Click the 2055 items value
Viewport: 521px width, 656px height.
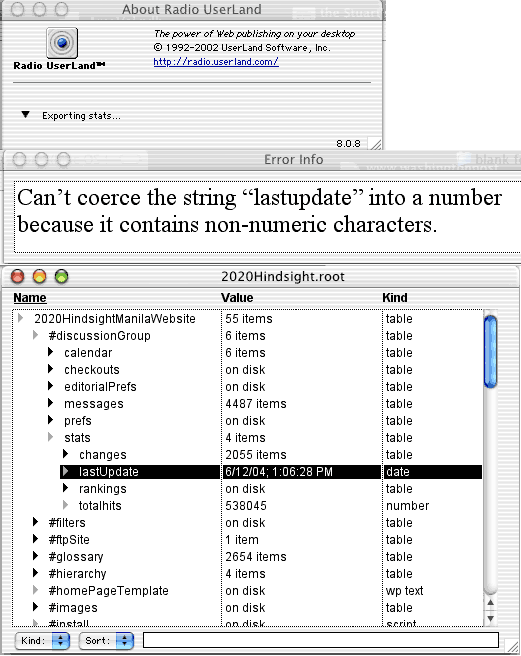click(x=256, y=454)
